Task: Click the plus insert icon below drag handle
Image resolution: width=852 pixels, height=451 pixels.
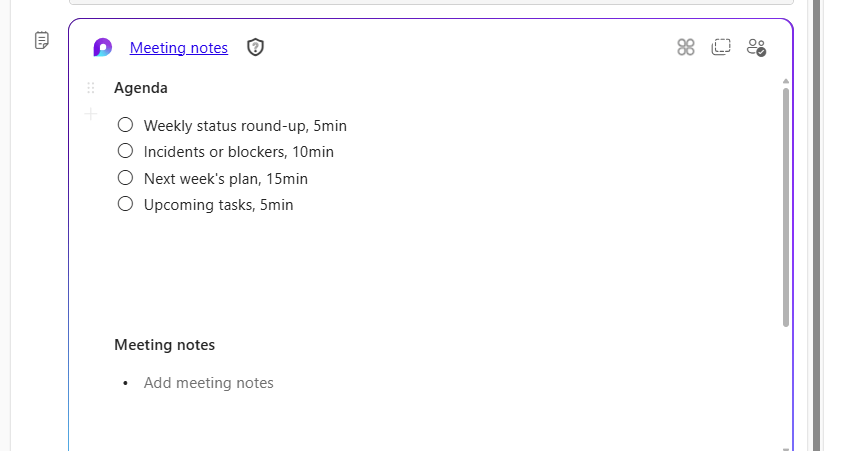Action: pos(91,114)
